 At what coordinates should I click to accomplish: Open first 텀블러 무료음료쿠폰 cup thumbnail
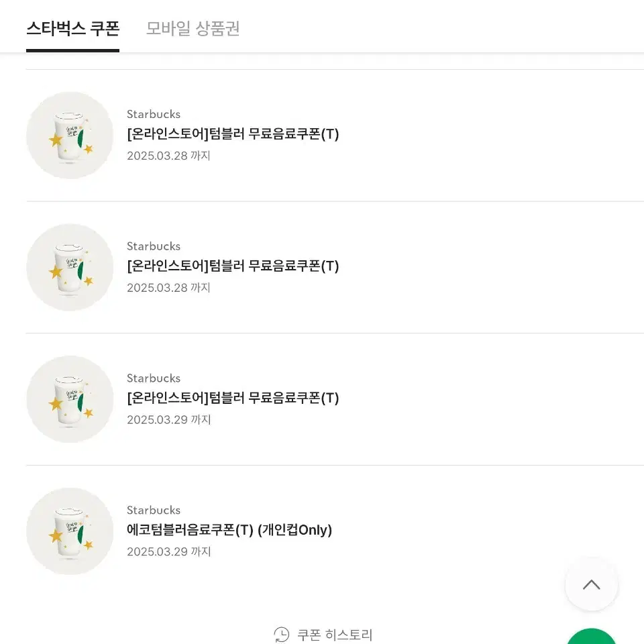pyautogui.click(x=70, y=135)
